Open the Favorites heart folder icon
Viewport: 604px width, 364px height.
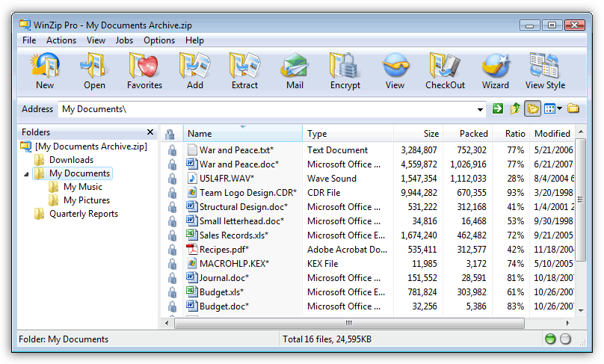tap(144, 65)
